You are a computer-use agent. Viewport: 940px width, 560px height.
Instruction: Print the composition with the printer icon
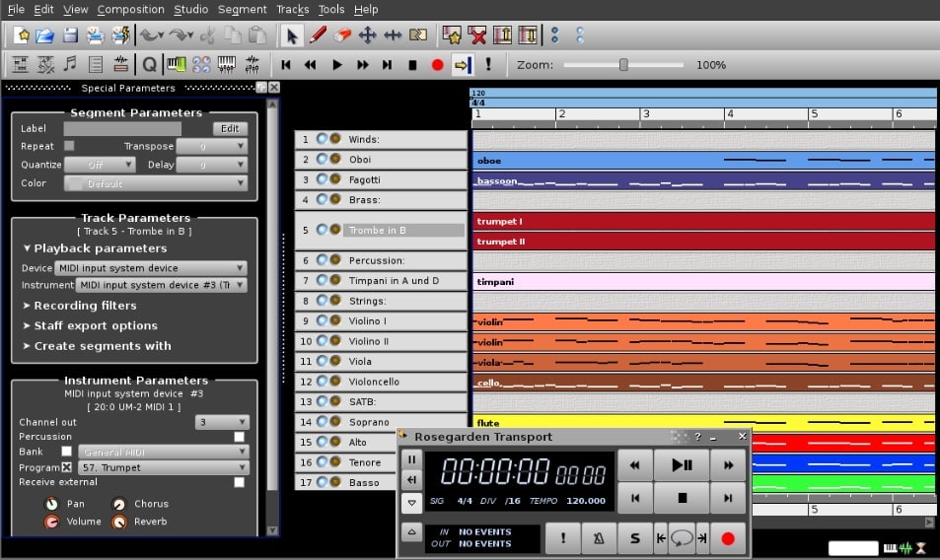tap(95, 35)
